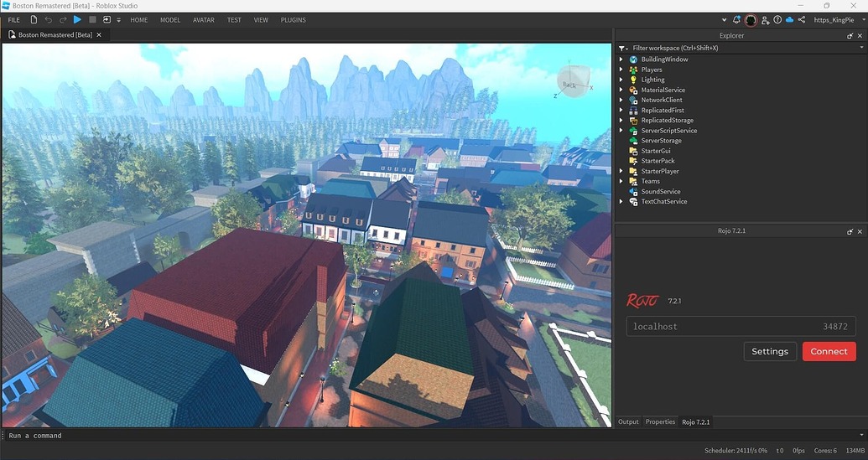
Task: Switch to the HOME ribbon tab
Action: tap(139, 20)
